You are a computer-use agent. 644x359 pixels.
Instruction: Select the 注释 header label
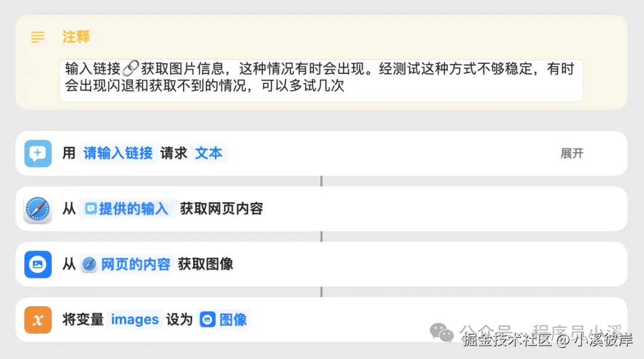point(75,37)
